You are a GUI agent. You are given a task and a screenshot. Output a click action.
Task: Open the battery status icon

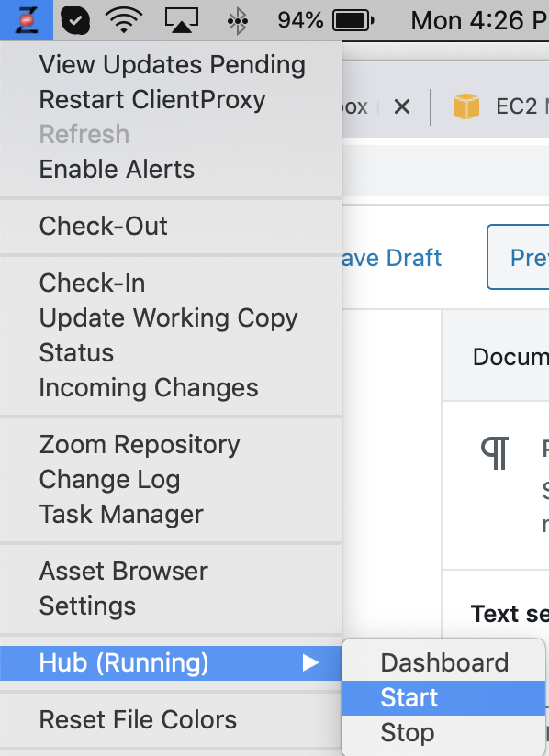tap(353, 20)
